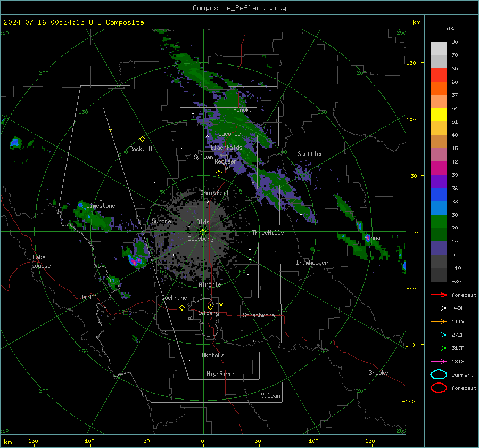Click the ThreeHills city label
This screenshot has height=448, width=479.
(x=268, y=233)
